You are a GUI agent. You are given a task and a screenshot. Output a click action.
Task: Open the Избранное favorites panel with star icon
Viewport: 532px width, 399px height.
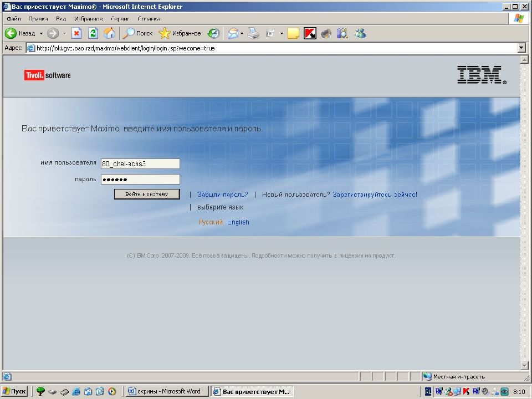[180, 33]
